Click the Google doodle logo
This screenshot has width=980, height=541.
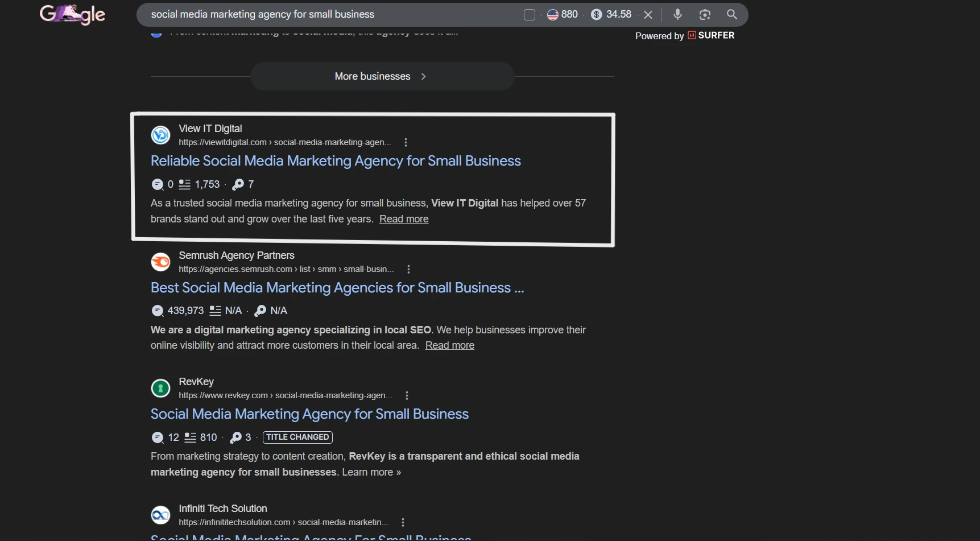tap(72, 14)
